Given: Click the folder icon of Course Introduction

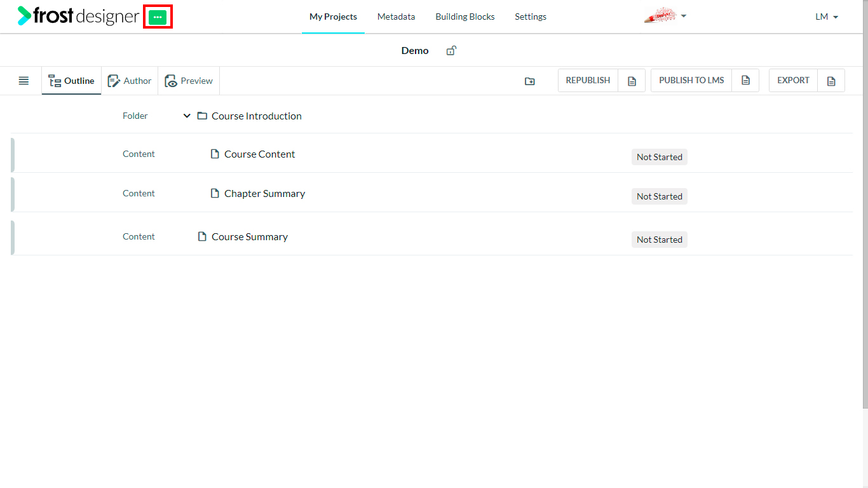Looking at the screenshot, I should [x=202, y=116].
